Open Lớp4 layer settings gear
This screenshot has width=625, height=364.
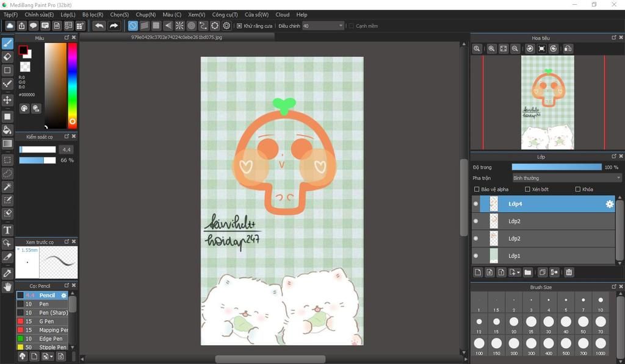(610, 204)
